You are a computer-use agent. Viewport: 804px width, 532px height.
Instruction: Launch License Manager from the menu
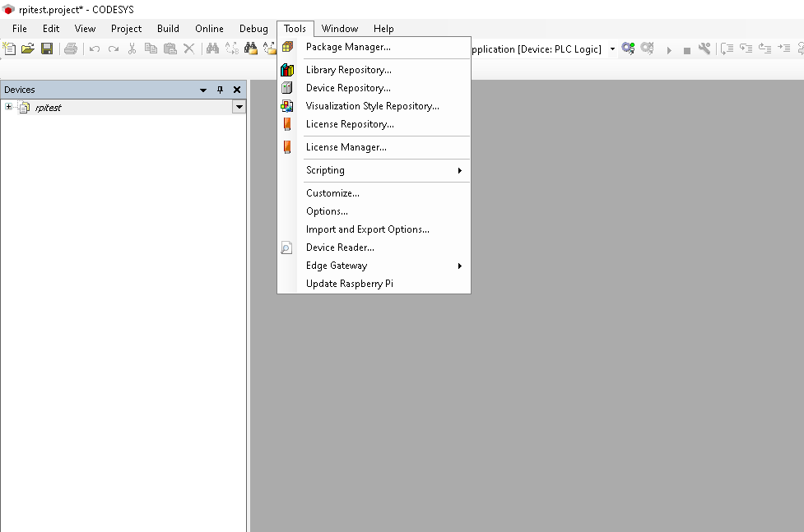[x=374, y=147]
